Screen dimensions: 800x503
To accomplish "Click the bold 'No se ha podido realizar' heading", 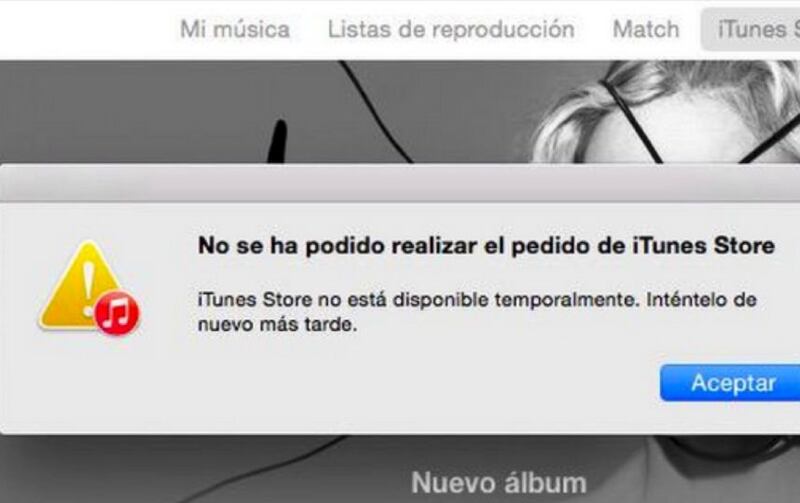I will [486, 246].
